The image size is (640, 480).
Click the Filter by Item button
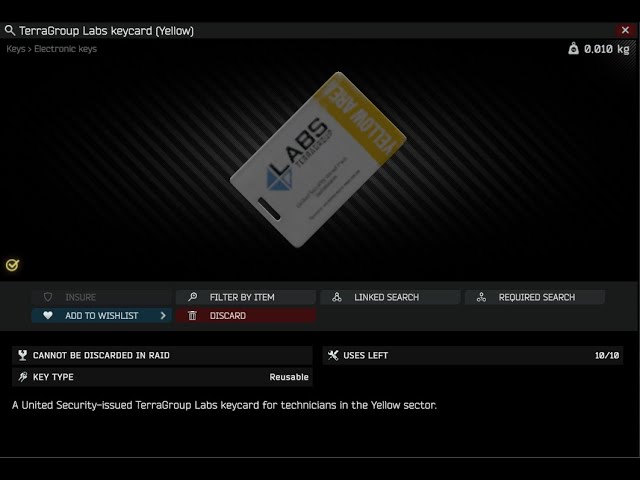[x=246, y=297]
